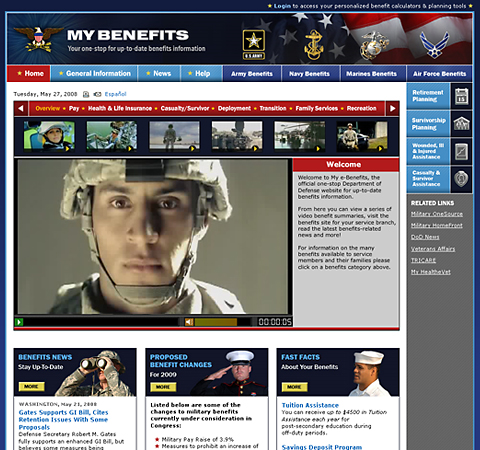Click Wounded, Ill & Injured Assistance button
Screen dimensions: 480x450
[x=428, y=152]
